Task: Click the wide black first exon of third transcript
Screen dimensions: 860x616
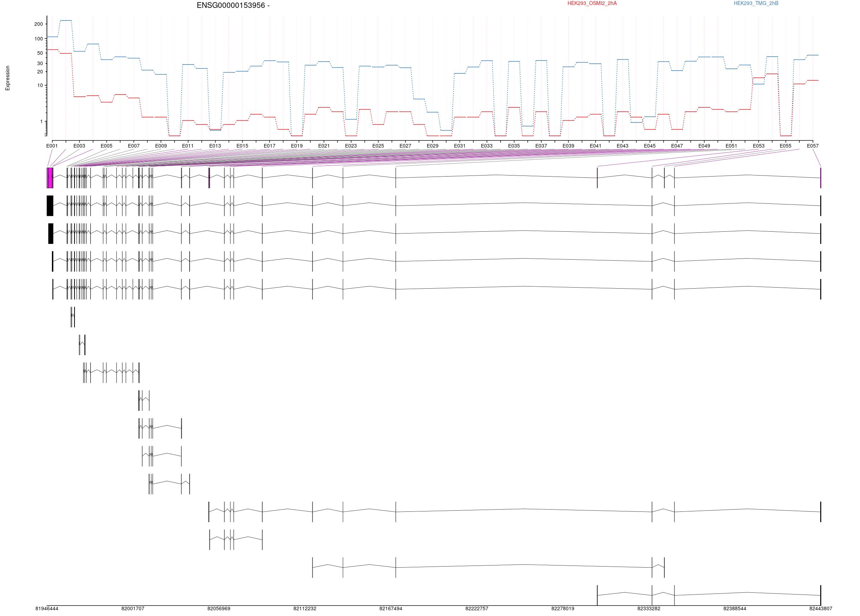Action: tap(51, 234)
